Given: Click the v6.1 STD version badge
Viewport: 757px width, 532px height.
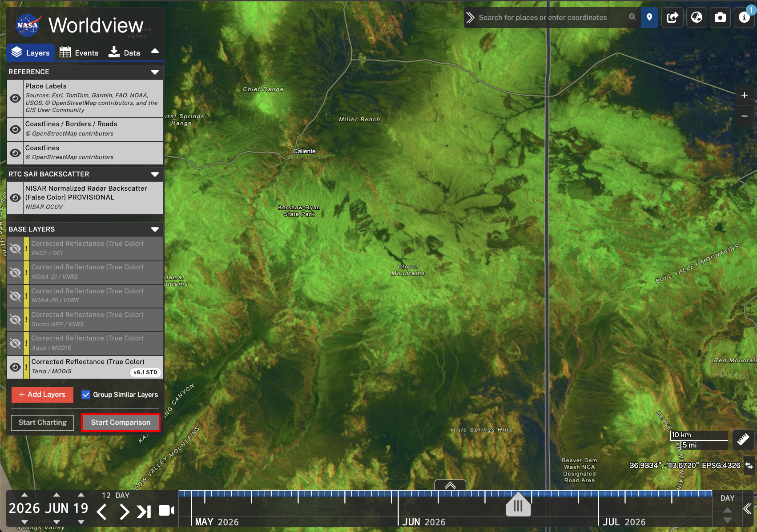Looking at the screenshot, I should point(145,372).
